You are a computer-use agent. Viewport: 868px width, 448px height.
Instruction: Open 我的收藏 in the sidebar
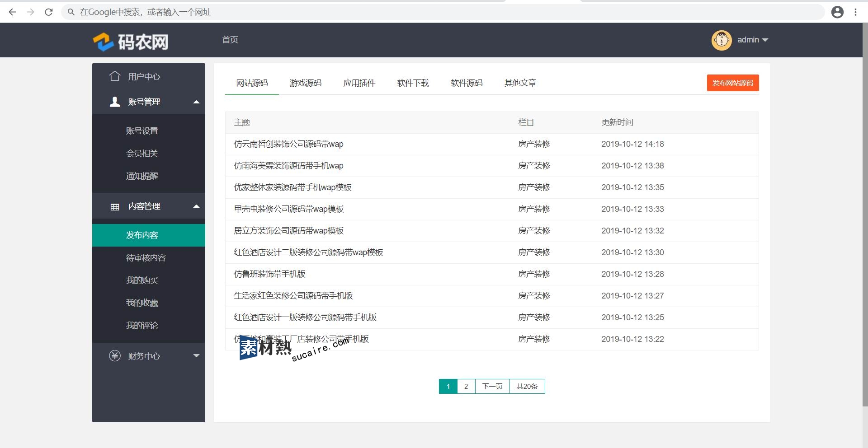click(x=142, y=303)
